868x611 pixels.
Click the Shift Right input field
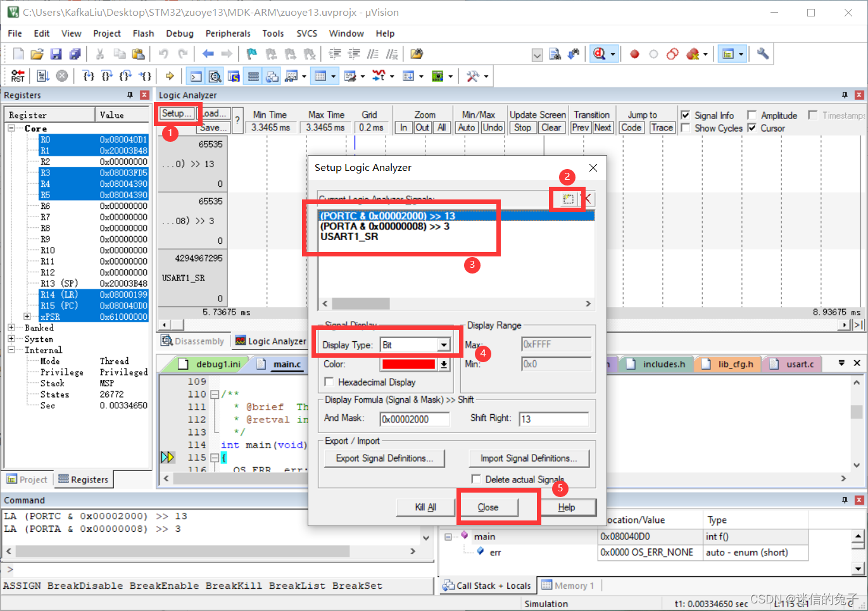554,419
